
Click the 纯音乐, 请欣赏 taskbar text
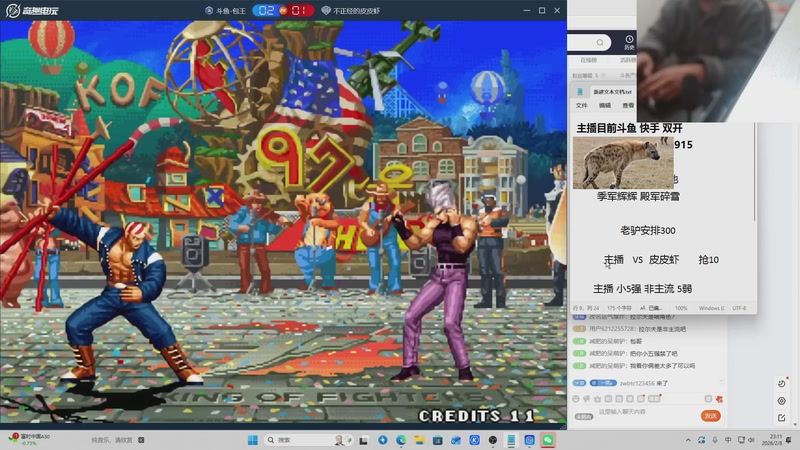[x=112, y=440]
